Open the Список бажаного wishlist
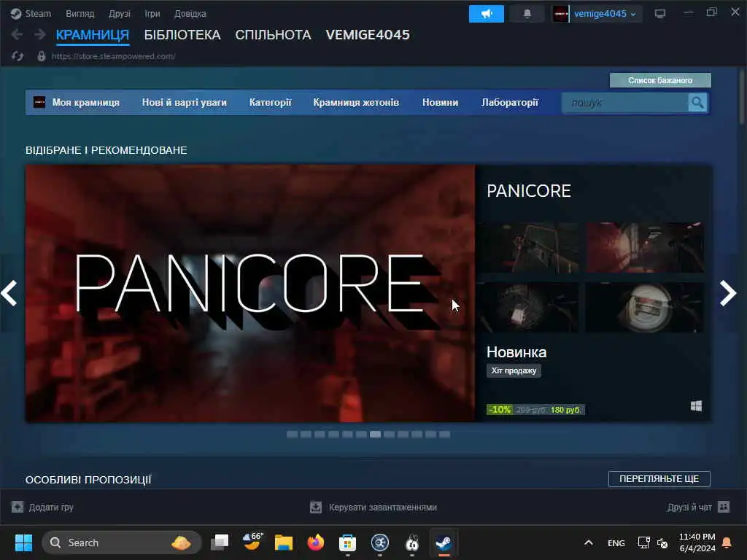747x560 pixels. (x=660, y=80)
